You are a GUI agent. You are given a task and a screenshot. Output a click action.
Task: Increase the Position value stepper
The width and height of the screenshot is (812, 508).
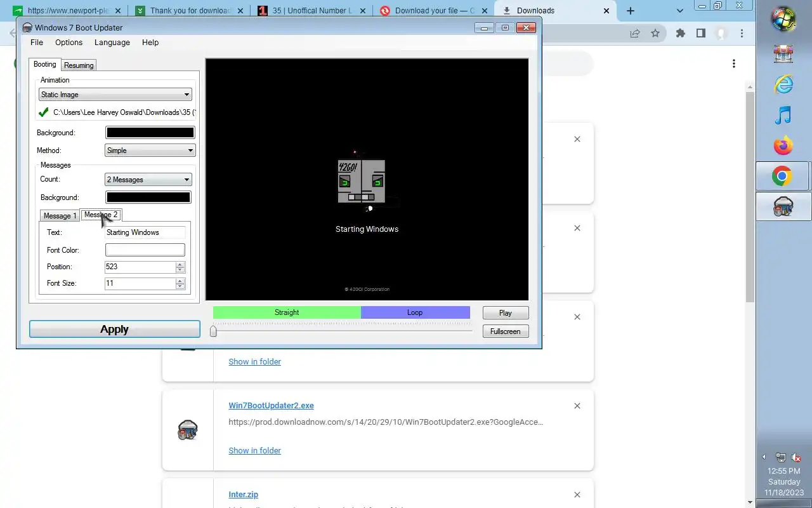coord(180,264)
